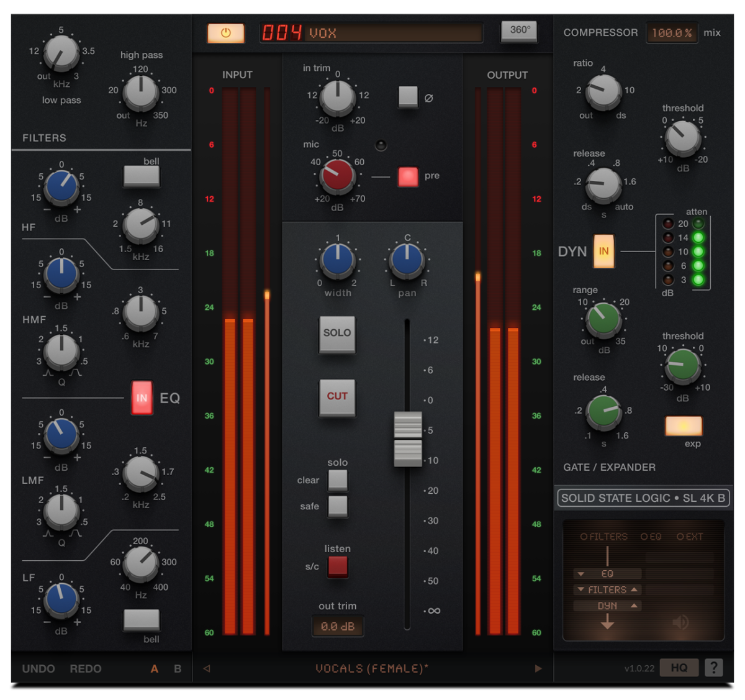The width and height of the screenshot is (745, 700).
Task: Engage the CUT button
Action: (337, 398)
